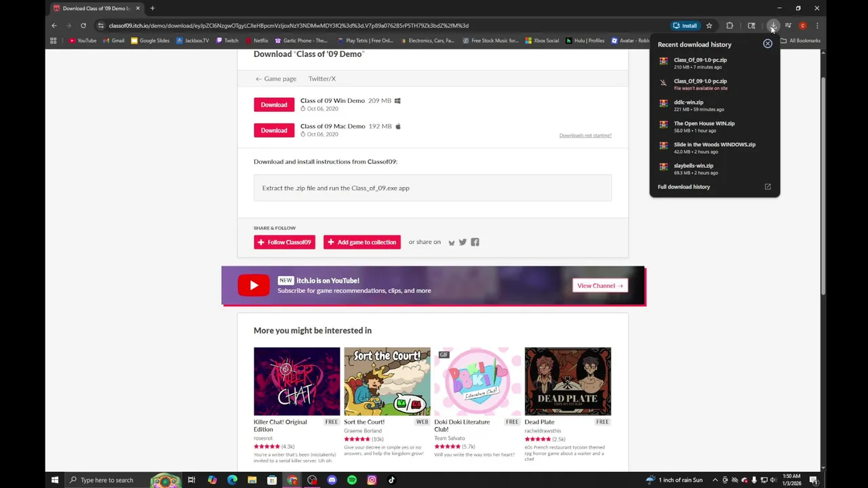
Task: Open the Gmail bookmark
Action: pyautogui.click(x=114, y=41)
